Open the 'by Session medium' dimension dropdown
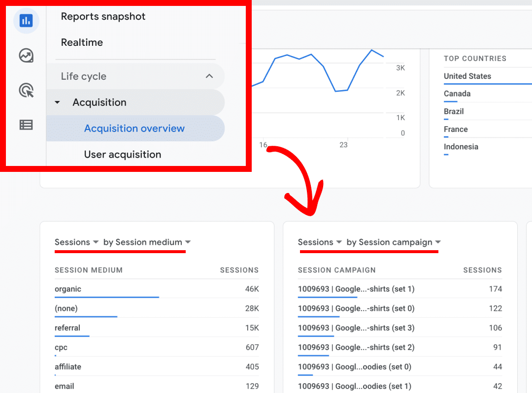The width and height of the screenshot is (532, 393). (147, 242)
